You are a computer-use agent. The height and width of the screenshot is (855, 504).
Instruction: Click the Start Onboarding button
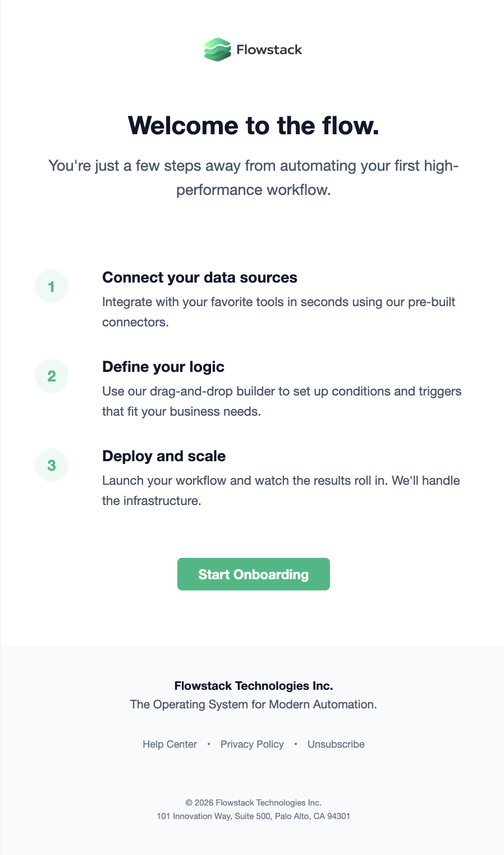[254, 574]
